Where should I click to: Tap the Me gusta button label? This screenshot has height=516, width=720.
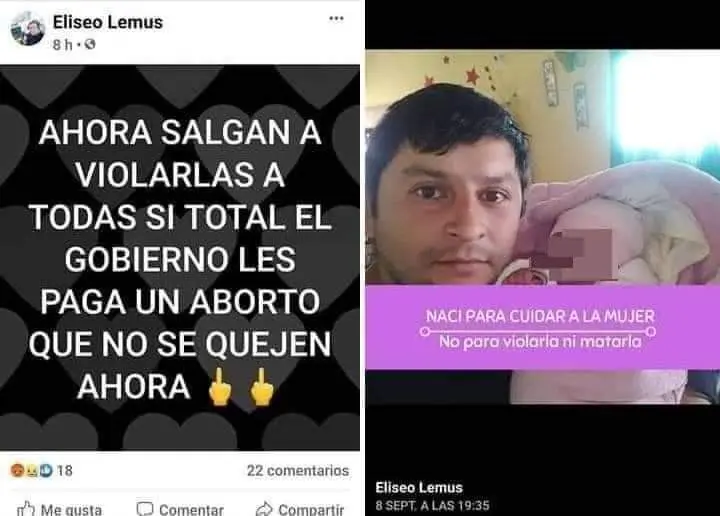(x=71, y=509)
